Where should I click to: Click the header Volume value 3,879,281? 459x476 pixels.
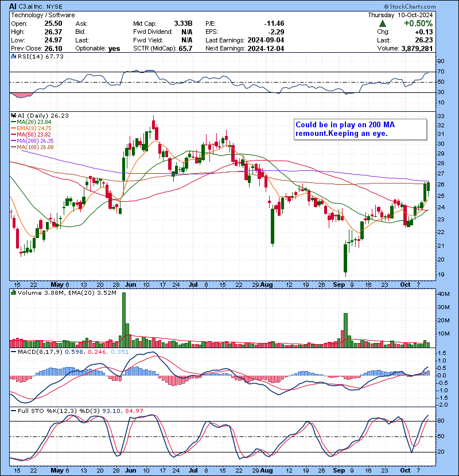coord(417,49)
